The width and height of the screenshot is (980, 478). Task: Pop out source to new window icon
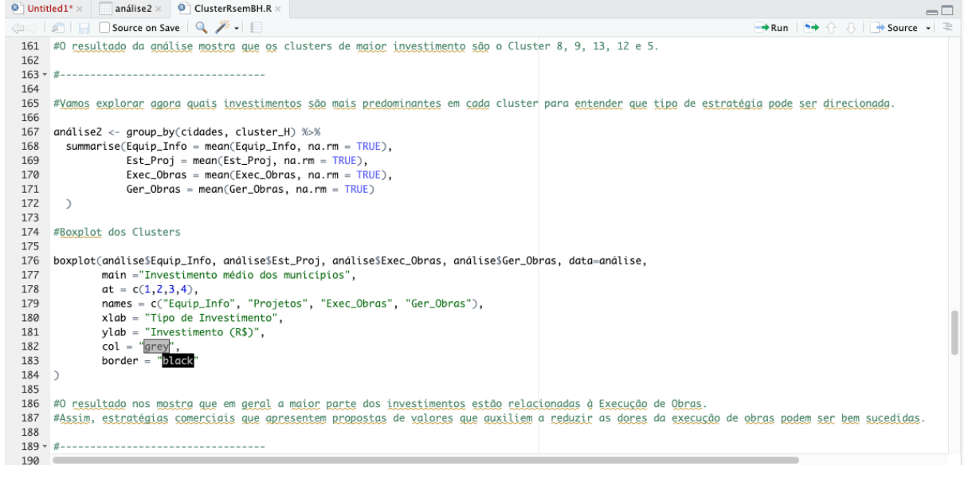pos(57,25)
